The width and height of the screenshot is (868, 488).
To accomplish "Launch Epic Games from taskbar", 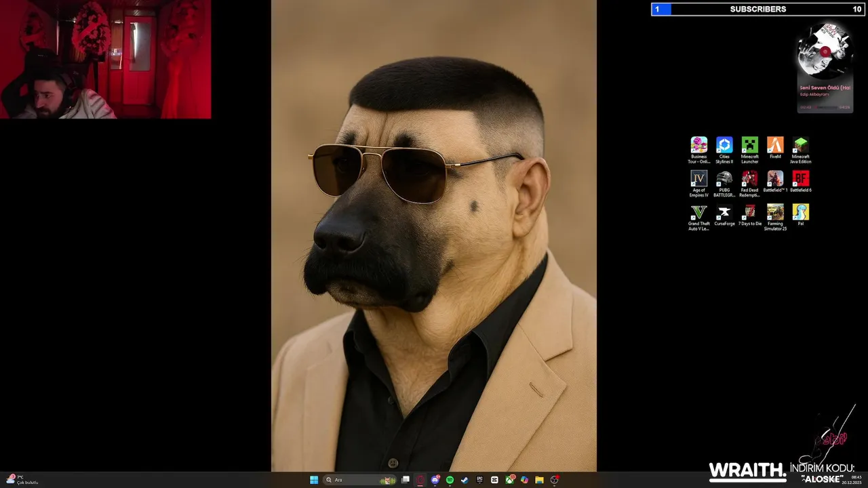I will click(479, 480).
